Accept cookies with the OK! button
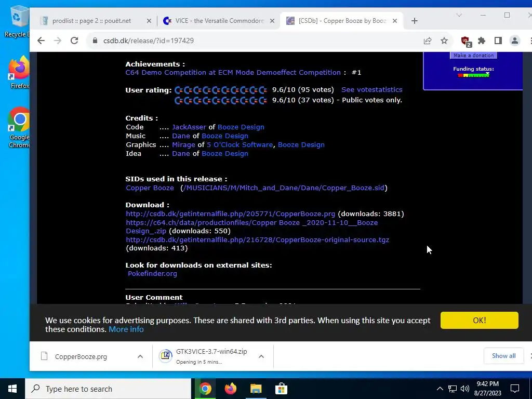This screenshot has width=532, height=399. click(x=479, y=320)
